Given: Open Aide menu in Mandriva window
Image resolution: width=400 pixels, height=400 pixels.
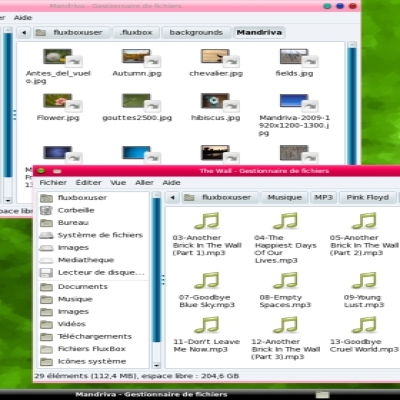Looking at the screenshot, I should pos(23,18).
